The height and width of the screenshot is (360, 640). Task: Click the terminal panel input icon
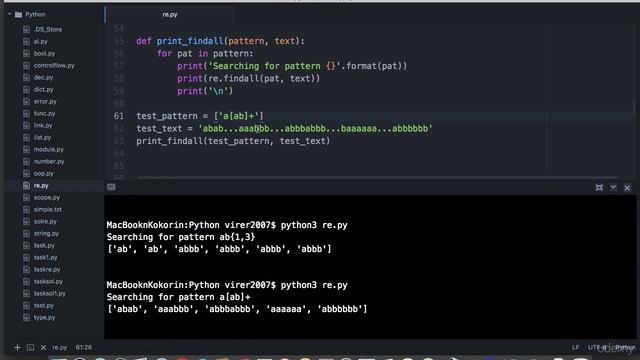point(111,187)
